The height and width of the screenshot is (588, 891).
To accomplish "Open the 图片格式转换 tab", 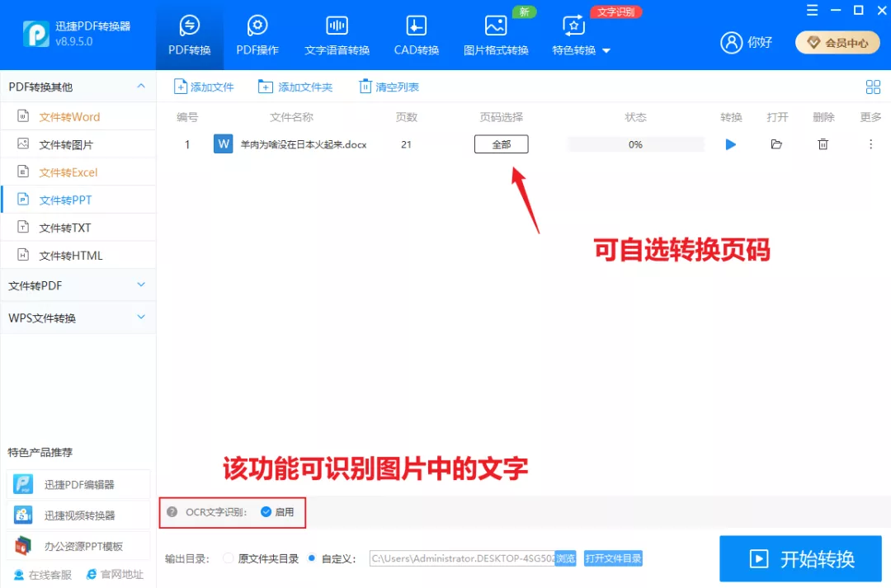I will click(496, 35).
